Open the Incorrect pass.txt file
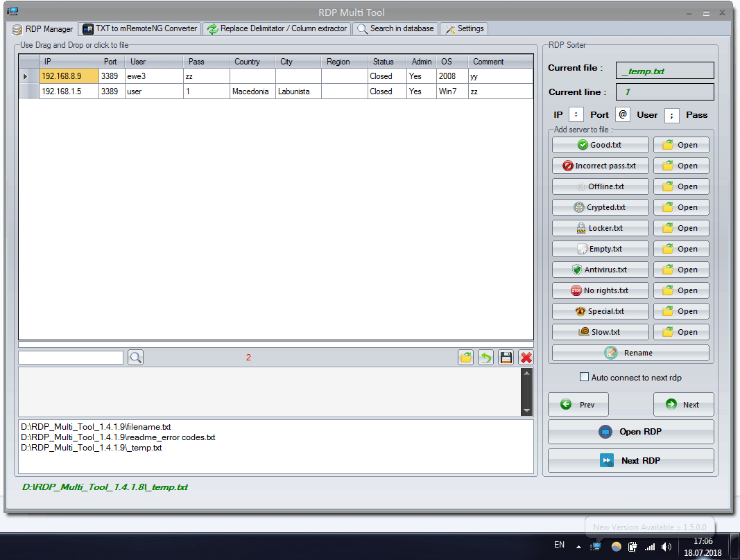The height and width of the screenshot is (560, 740). 681,166
